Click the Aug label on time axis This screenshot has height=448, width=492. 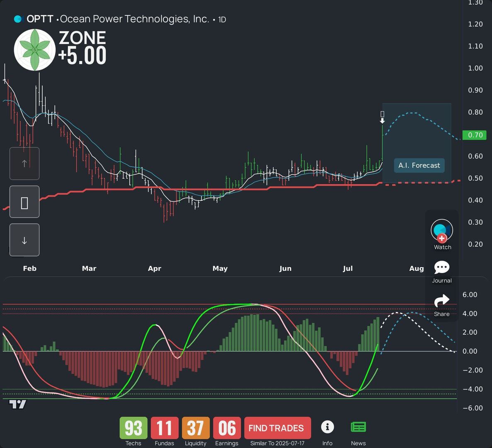(417, 268)
